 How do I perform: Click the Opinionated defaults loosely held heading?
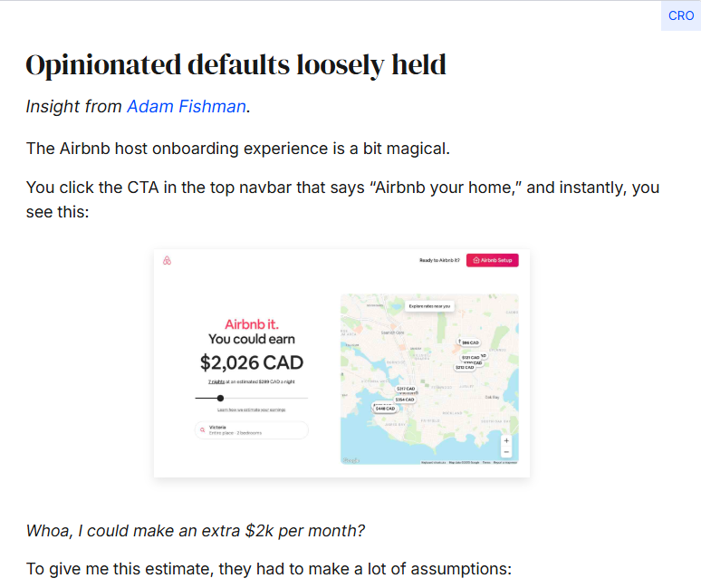point(236,65)
